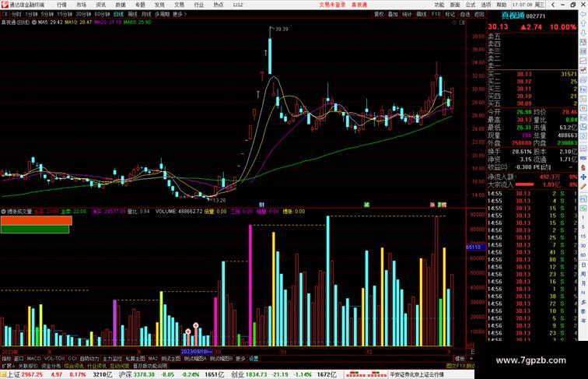Viewport: 588px width, 379px height.
Task: Click the volume indicator circle icon by 博杀成交量
Action: 3,212
